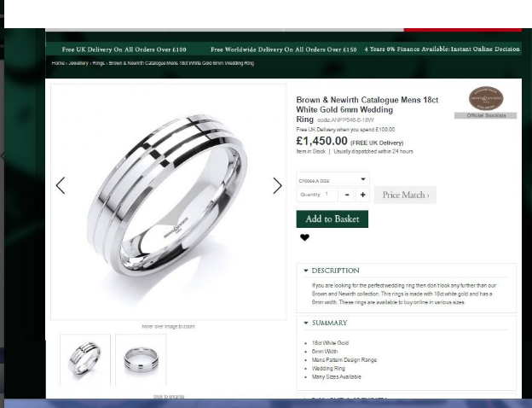Navigate to Jewellery breadcrumb
This screenshot has height=408, width=532.
click(78, 63)
